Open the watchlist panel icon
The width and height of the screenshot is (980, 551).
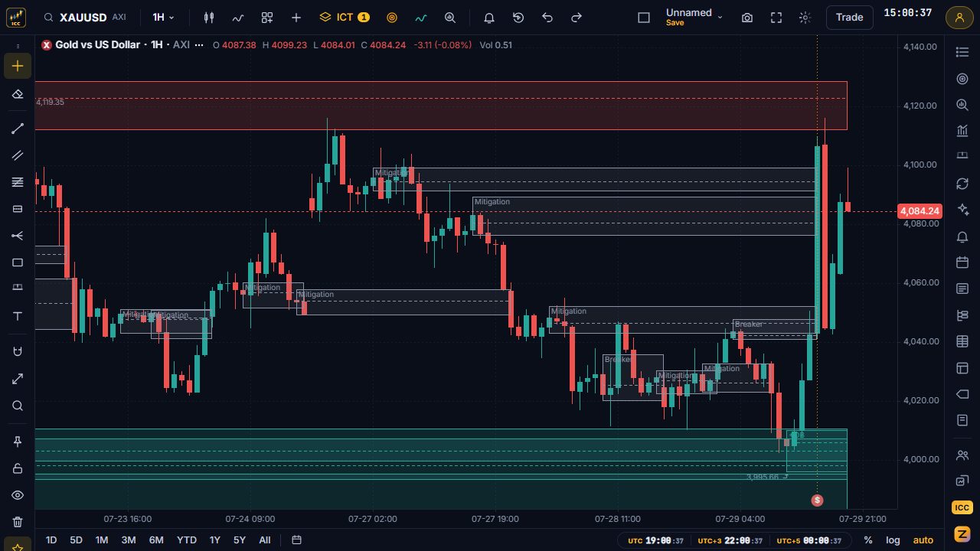pyautogui.click(x=962, y=51)
